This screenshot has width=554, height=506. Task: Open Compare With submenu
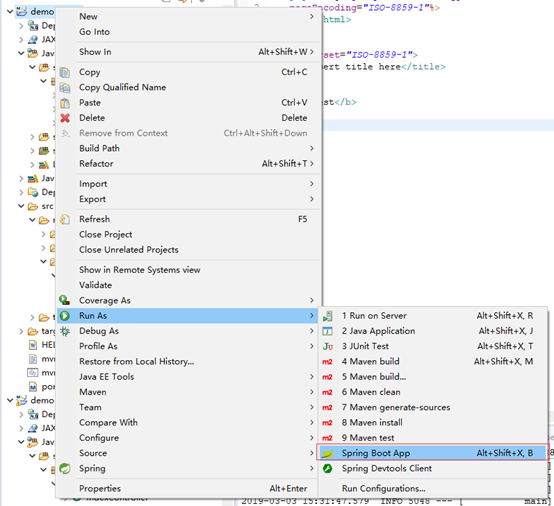189,423
